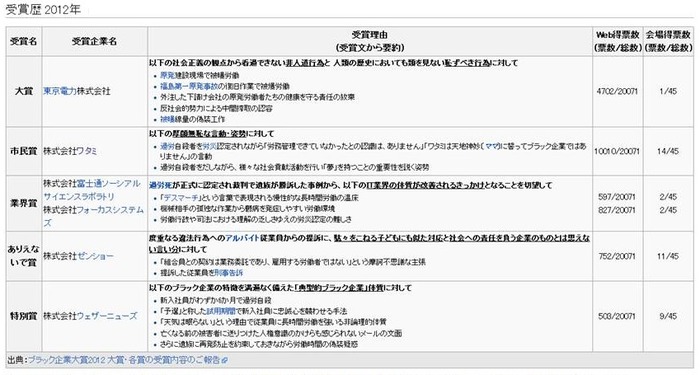
Task: Click the ママ link in ワタミ quote
Action: (x=492, y=146)
